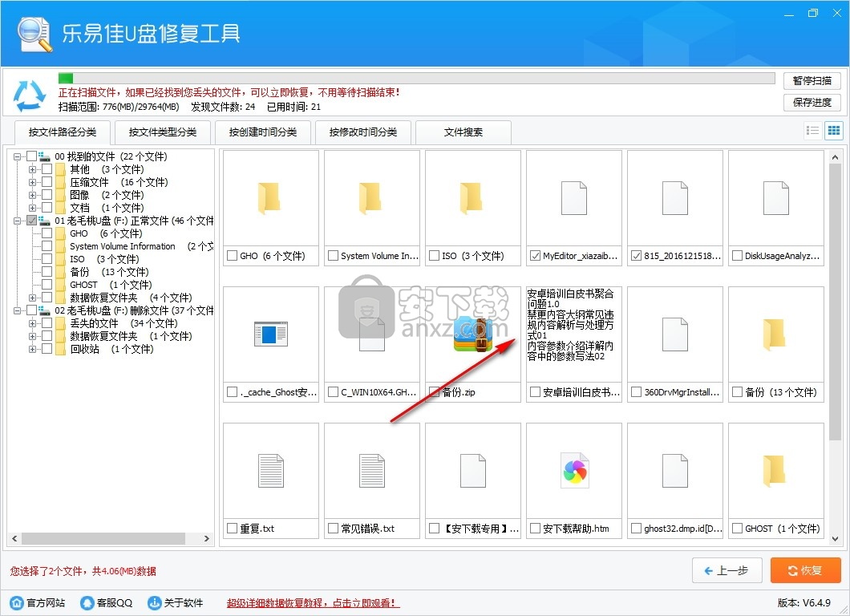
Task: Click the 回收站 folder icon in tree
Action: (61, 349)
